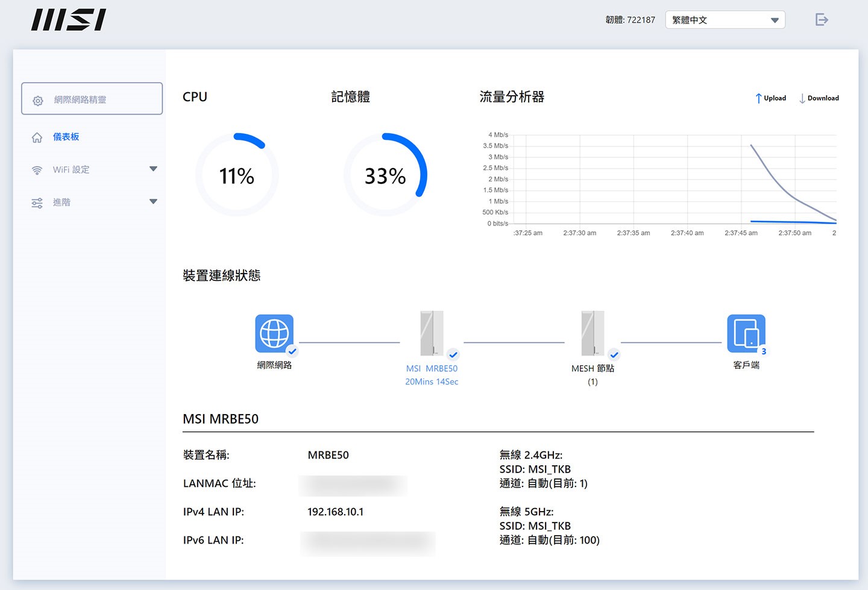Click the MSI logo

pyautogui.click(x=68, y=19)
